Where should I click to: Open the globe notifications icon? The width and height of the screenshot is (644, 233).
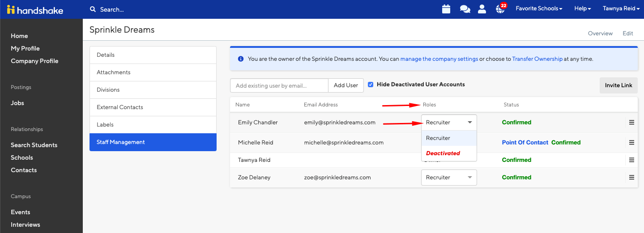click(500, 8)
